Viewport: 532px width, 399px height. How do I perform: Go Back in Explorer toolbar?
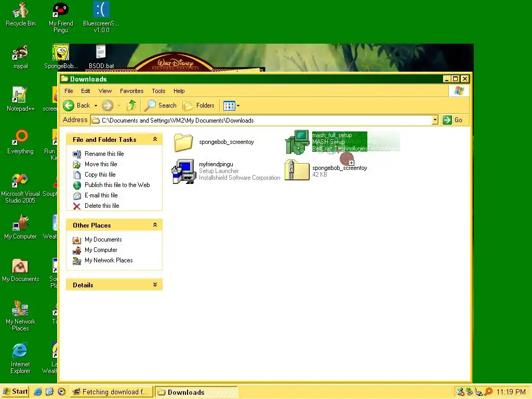pos(77,105)
